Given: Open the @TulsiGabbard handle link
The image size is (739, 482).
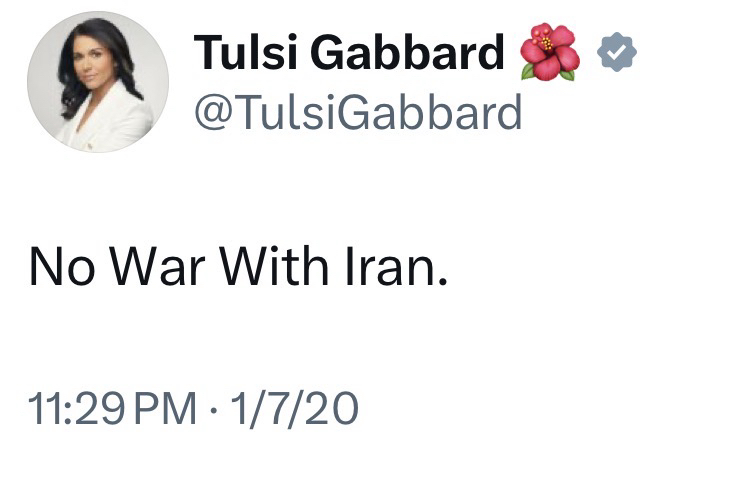Looking at the screenshot, I should coord(357,112).
